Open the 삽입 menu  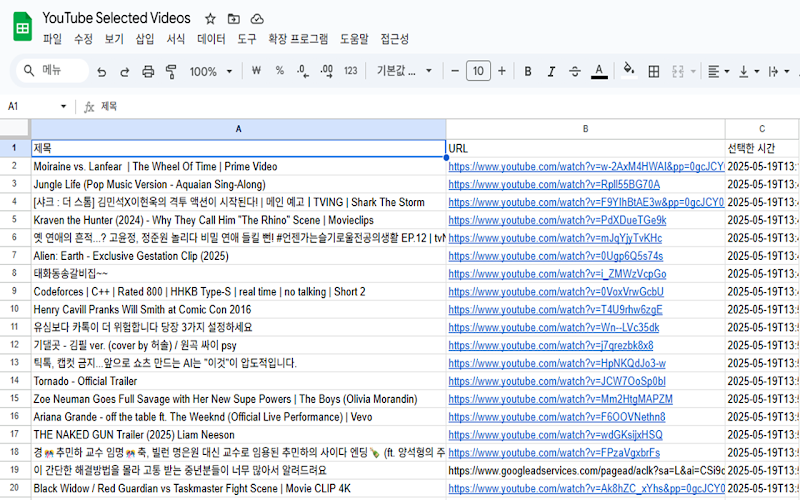point(144,39)
